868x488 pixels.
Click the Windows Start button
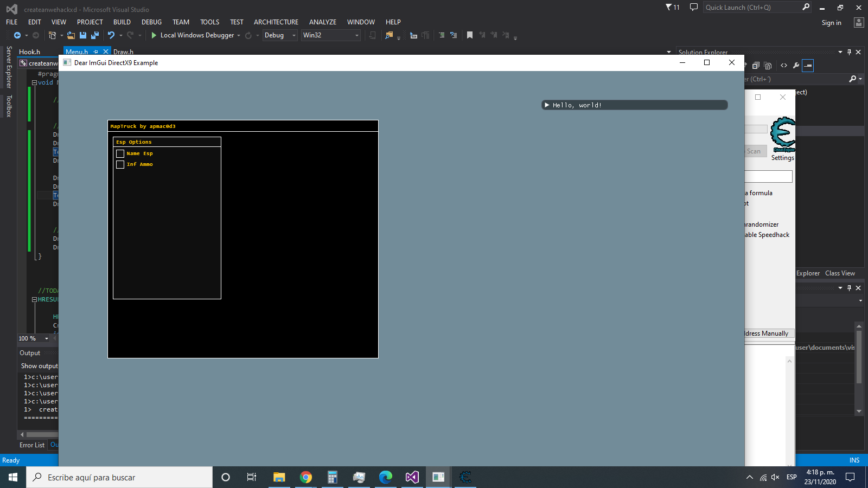pyautogui.click(x=13, y=477)
